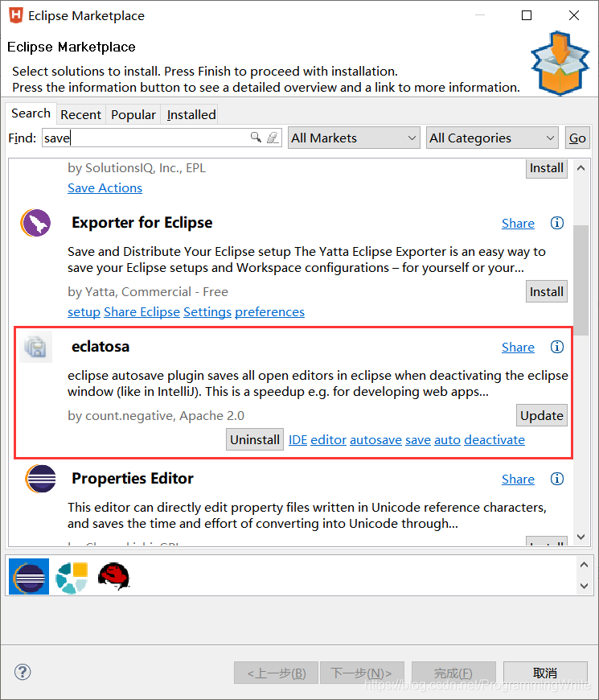Share Exporter for Eclipse
Image resolution: width=599 pixels, height=700 pixels.
click(x=518, y=223)
